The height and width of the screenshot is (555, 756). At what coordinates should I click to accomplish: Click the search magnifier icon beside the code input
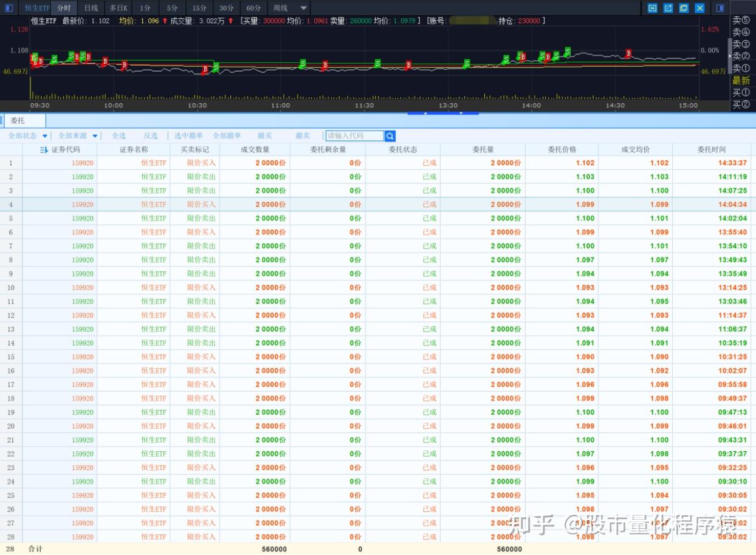[x=390, y=136]
